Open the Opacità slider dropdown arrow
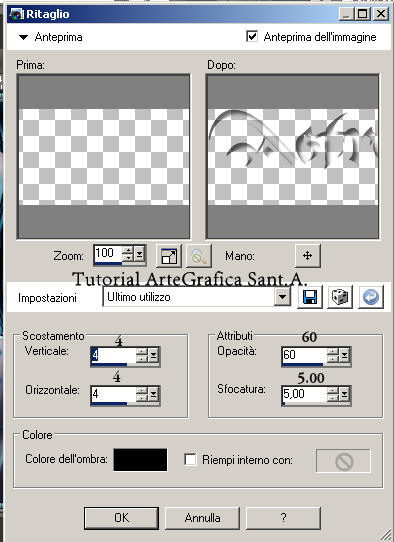This screenshot has width=394, height=542. point(345,355)
